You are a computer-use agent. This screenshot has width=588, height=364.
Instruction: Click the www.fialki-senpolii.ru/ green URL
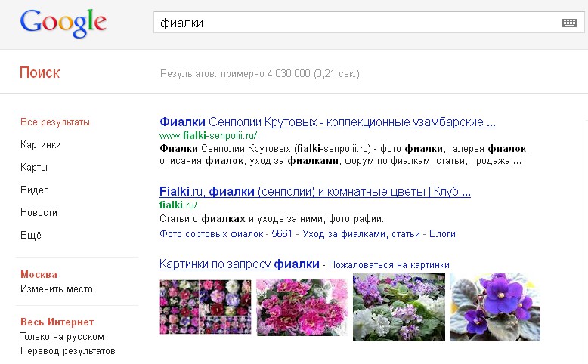pos(208,135)
